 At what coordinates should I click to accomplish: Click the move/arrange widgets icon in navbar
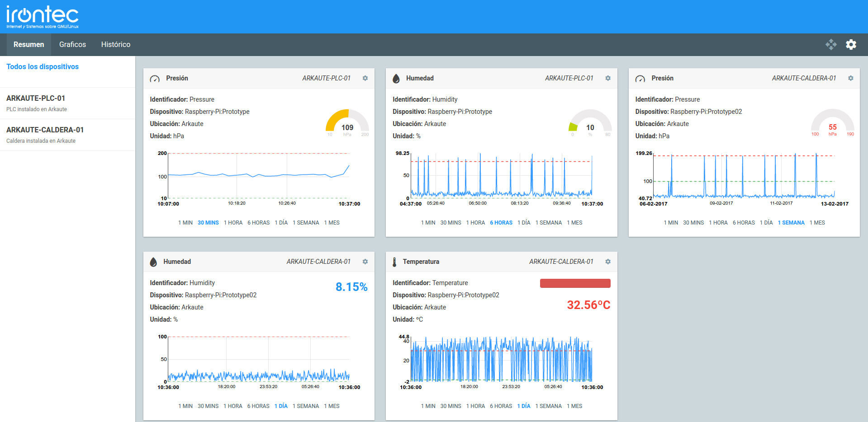tap(831, 44)
